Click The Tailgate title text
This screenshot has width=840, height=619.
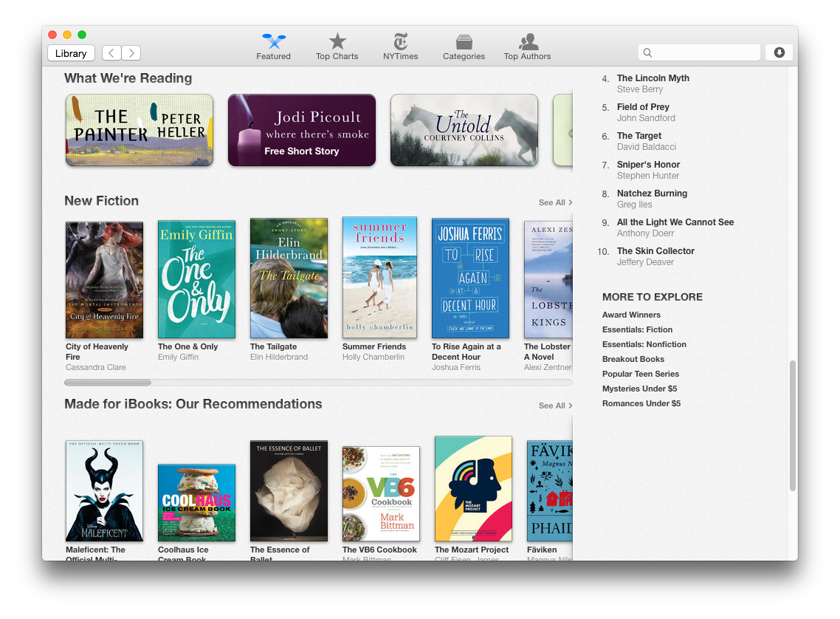pyautogui.click(x=273, y=346)
